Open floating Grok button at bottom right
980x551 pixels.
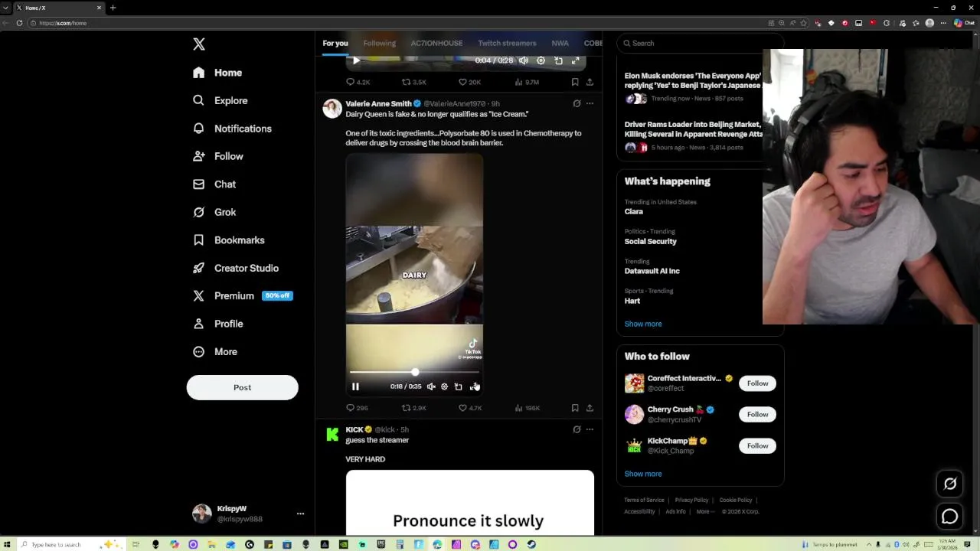click(950, 484)
